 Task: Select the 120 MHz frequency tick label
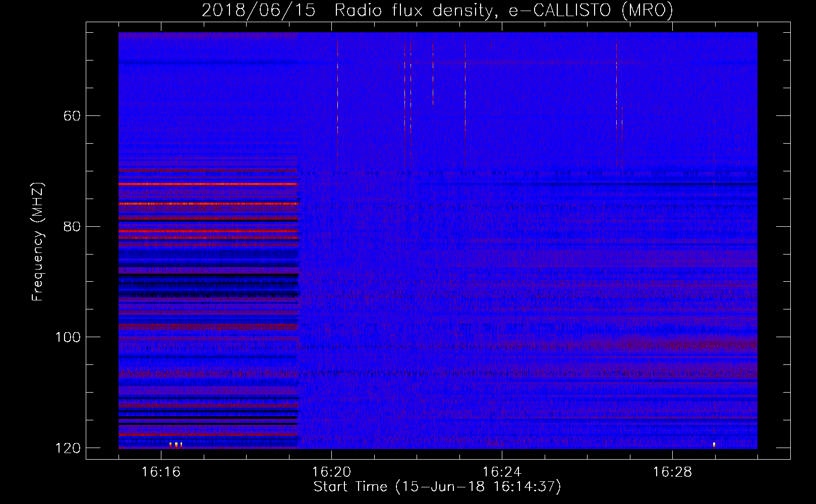[x=68, y=448]
